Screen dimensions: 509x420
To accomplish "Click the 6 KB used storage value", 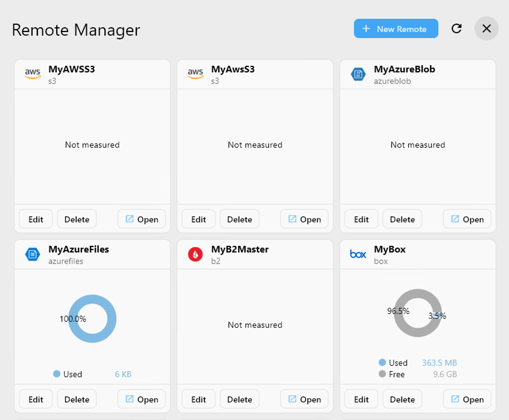I will [123, 374].
